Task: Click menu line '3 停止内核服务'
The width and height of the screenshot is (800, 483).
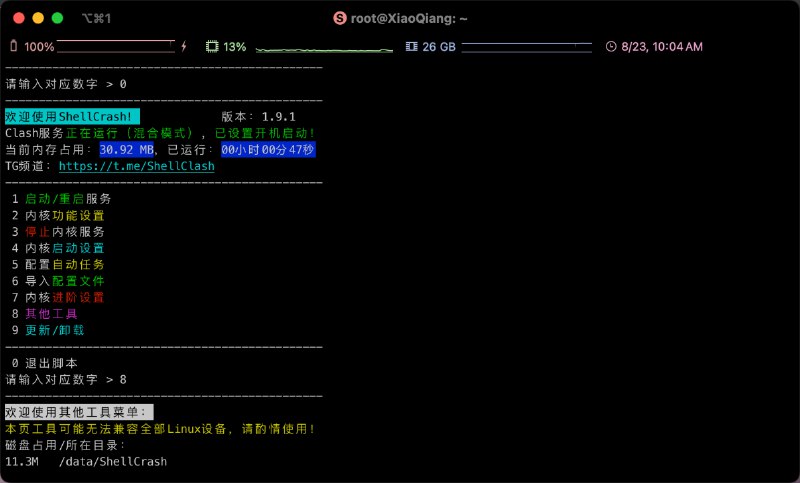Action: (58, 232)
